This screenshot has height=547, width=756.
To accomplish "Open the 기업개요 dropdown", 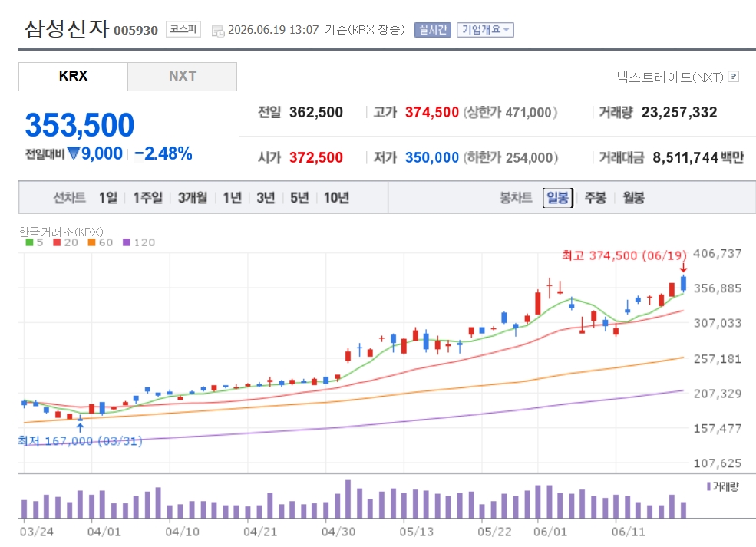I will coord(485,30).
